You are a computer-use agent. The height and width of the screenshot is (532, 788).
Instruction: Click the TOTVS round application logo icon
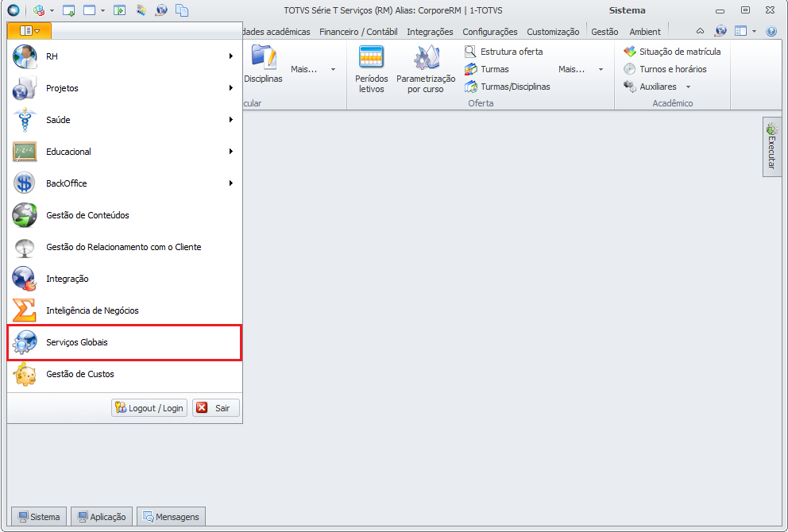coord(14,10)
